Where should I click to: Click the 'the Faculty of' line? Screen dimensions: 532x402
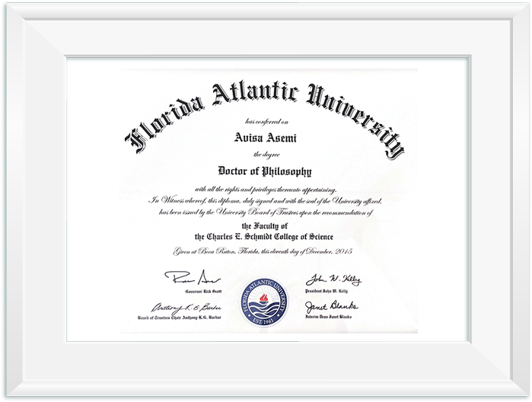click(265, 226)
